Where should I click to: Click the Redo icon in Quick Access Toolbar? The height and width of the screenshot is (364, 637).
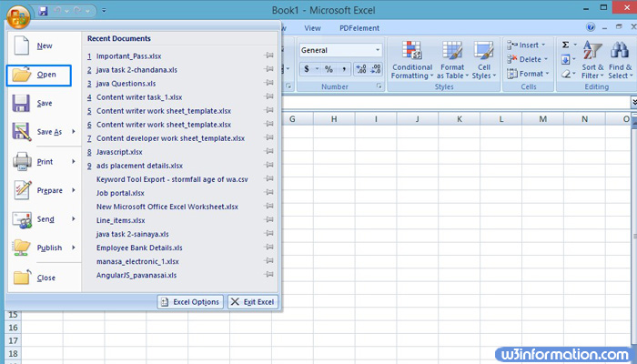pos(77,11)
